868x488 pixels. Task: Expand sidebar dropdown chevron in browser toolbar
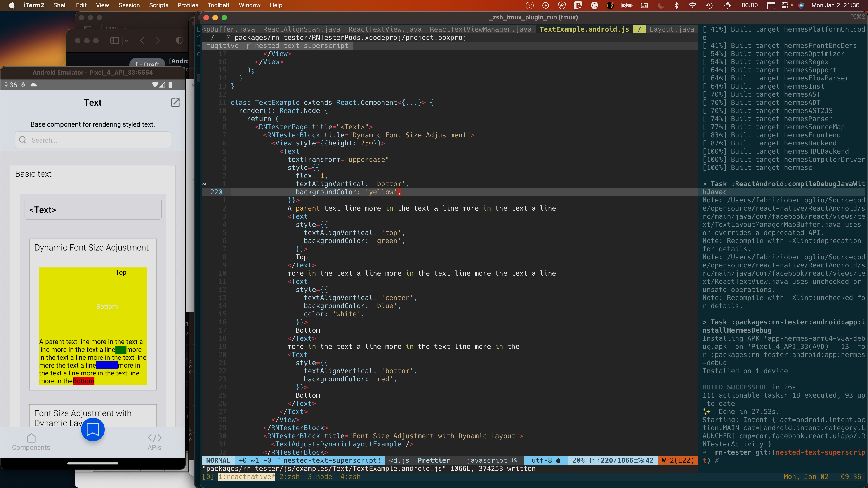126,40
